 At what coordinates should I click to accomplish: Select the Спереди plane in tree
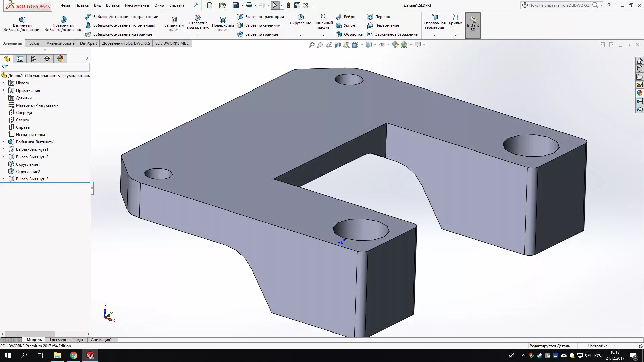24,113
